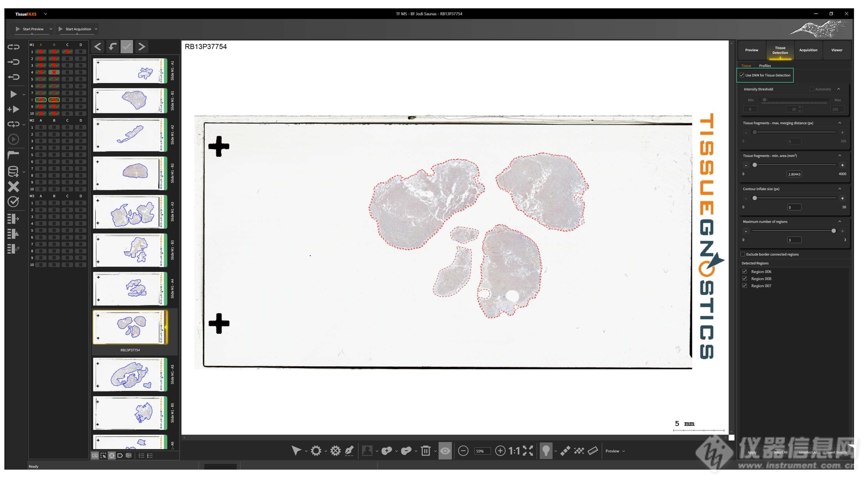The height and width of the screenshot is (481, 868).
Task: Click the Start Preview button
Action: [30, 29]
